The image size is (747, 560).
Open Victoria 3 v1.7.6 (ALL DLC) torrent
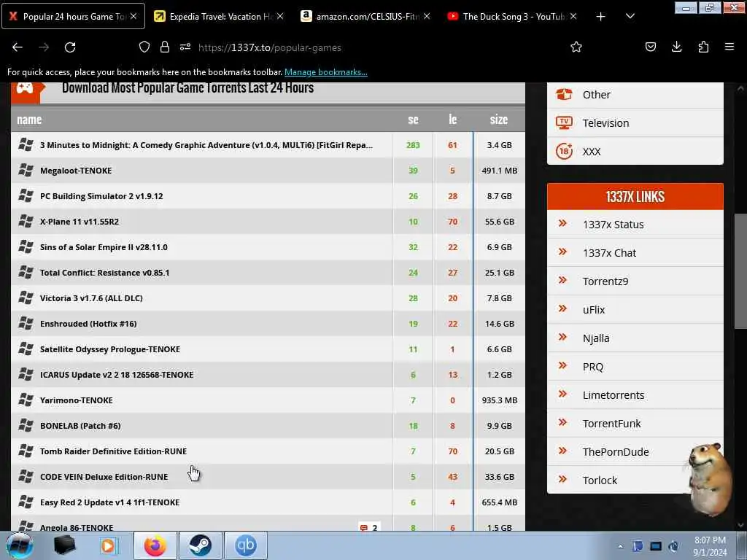coord(91,298)
